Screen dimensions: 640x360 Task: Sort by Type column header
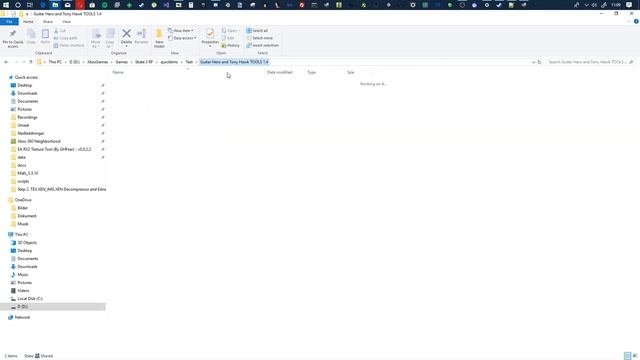click(x=311, y=72)
